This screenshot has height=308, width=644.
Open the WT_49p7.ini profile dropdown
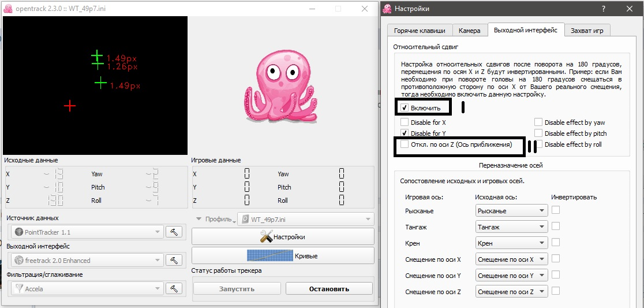(x=306, y=219)
